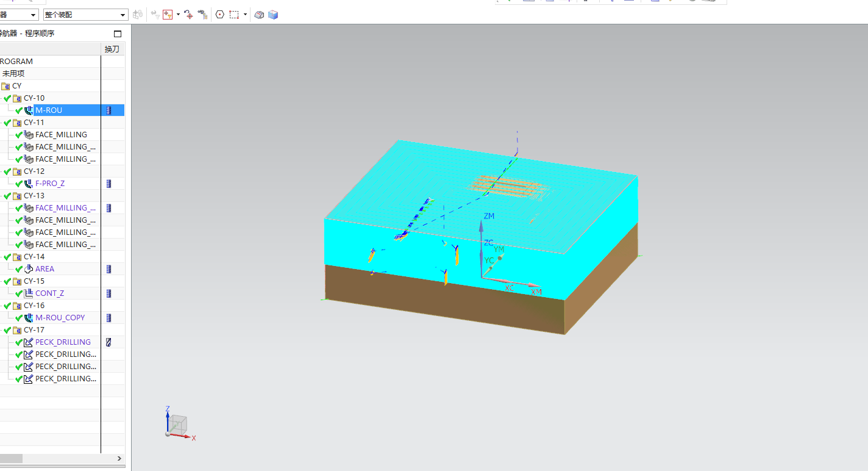Click the snap point crosshair toolbar icon
Image resolution: width=868 pixels, height=471 pixels.
click(188, 15)
